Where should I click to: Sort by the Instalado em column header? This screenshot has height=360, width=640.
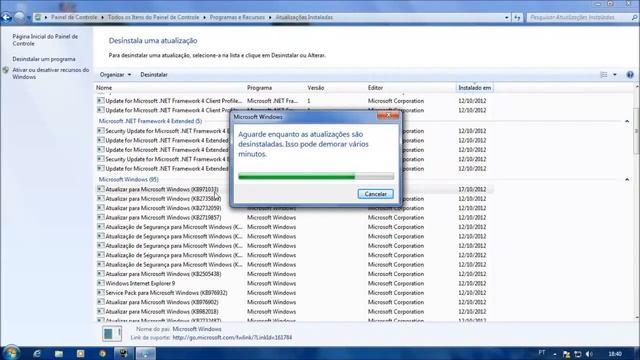coord(474,88)
